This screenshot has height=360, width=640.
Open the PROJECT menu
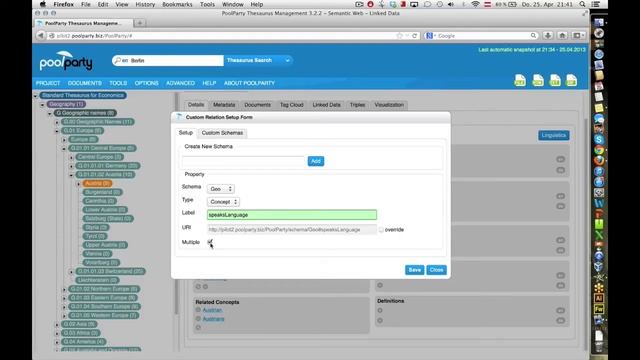pos(48,83)
